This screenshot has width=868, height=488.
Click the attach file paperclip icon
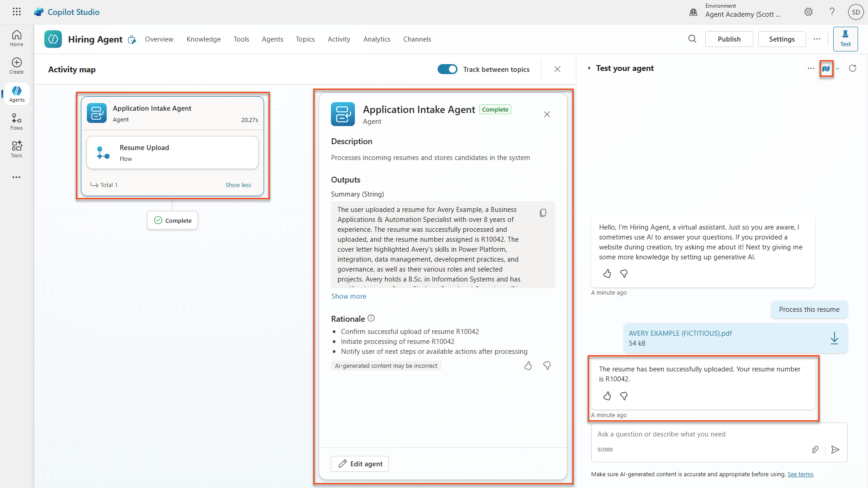[x=815, y=450]
